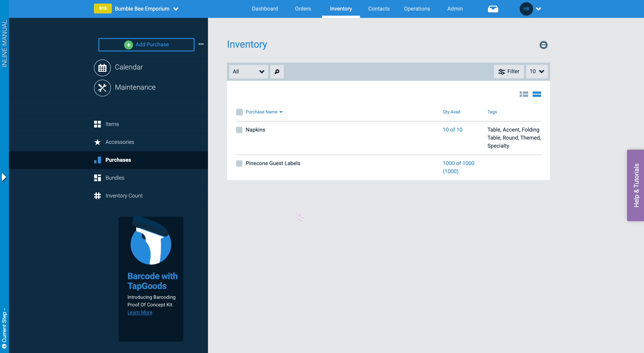Click the Barcode with TapGoods heading
Screen dimensions: 644x353
pyautogui.click(x=153, y=281)
